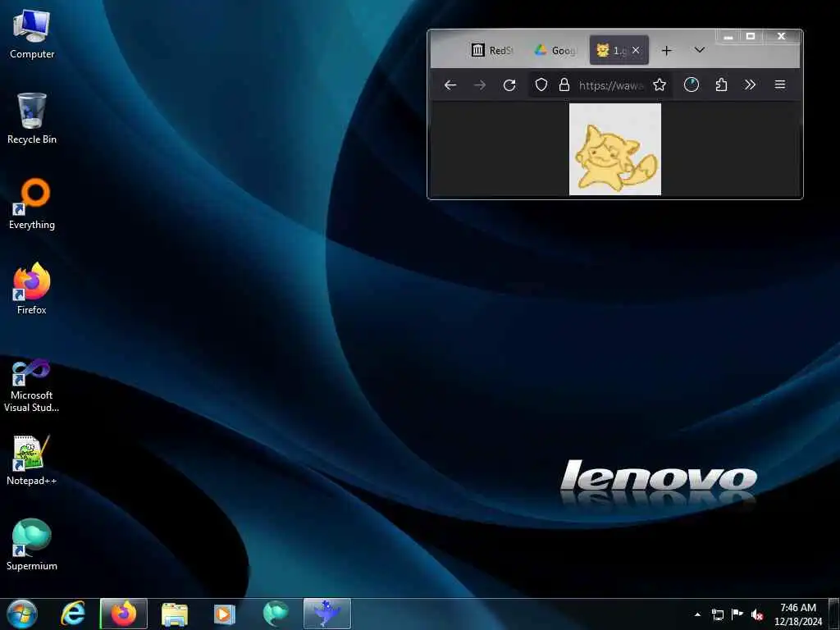The height and width of the screenshot is (630, 840).
Task: Click the yellow cat image
Action: click(615, 149)
